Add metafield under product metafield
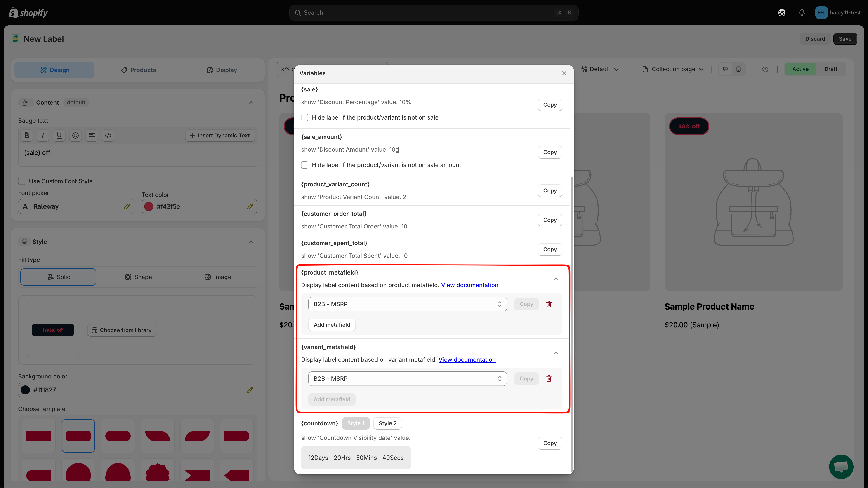Viewport: 868px width, 488px height. [332, 325]
